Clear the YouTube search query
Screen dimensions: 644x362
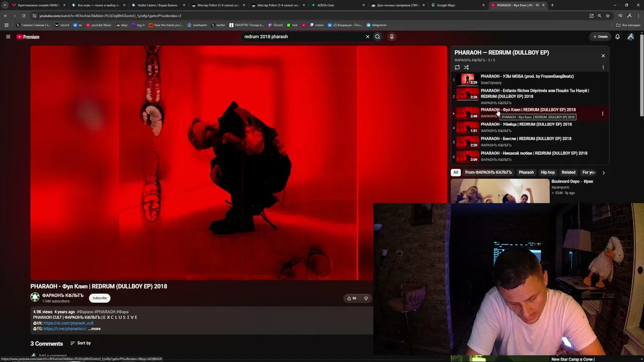point(367,37)
